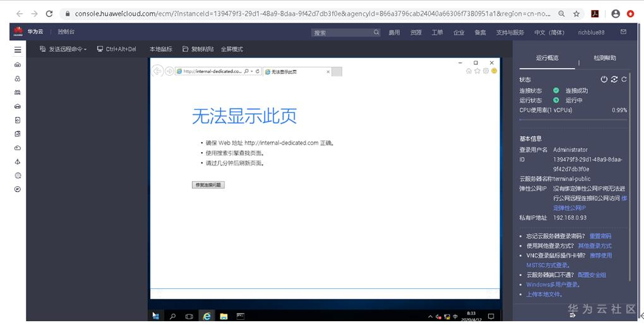Viewport: 644px width, 325px height.
Task: Bookmark this page with Chrome star
Action: pos(576,13)
